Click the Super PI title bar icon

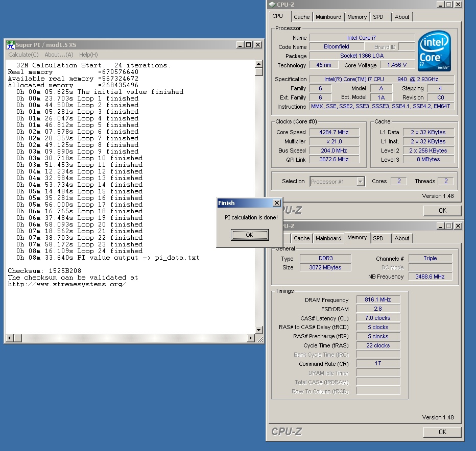10,45
